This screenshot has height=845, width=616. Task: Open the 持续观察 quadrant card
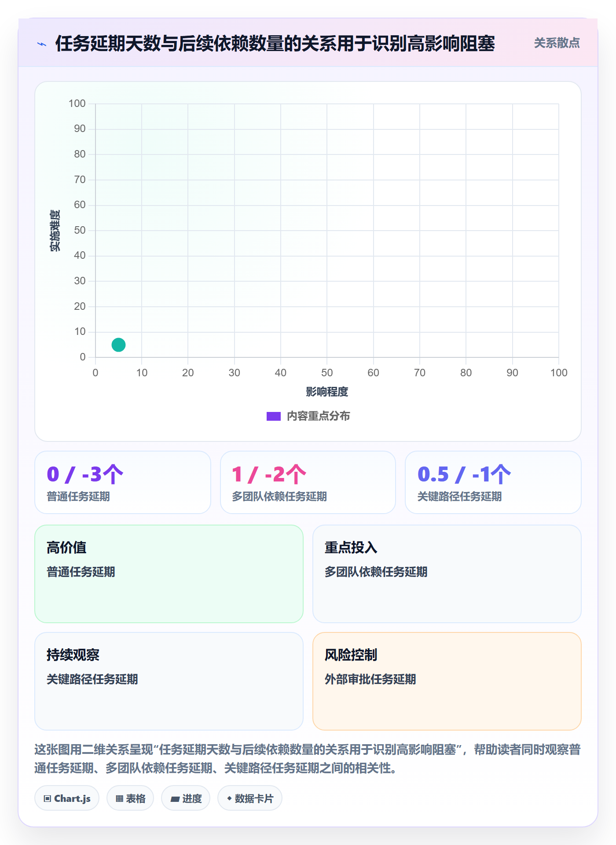click(x=169, y=681)
